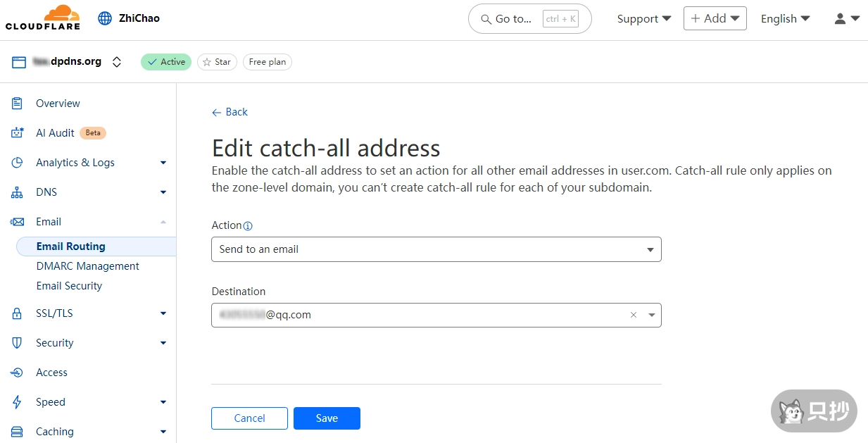Open the Destination address dropdown

651,315
